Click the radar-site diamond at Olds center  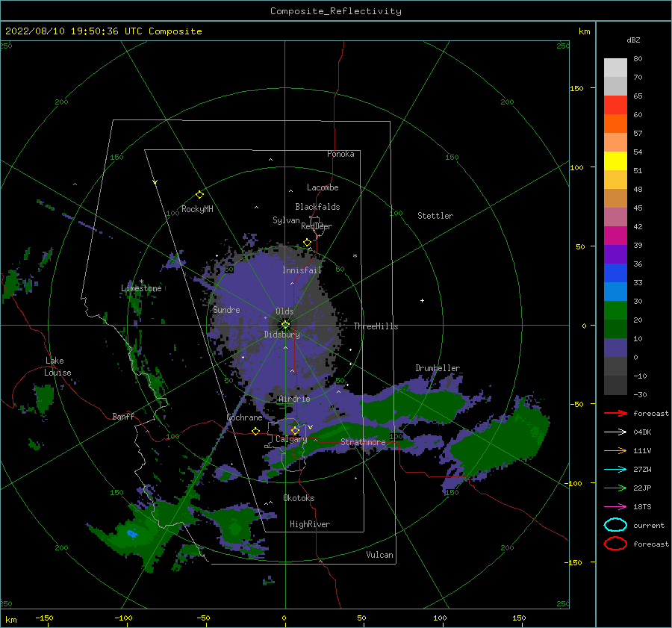(285, 325)
